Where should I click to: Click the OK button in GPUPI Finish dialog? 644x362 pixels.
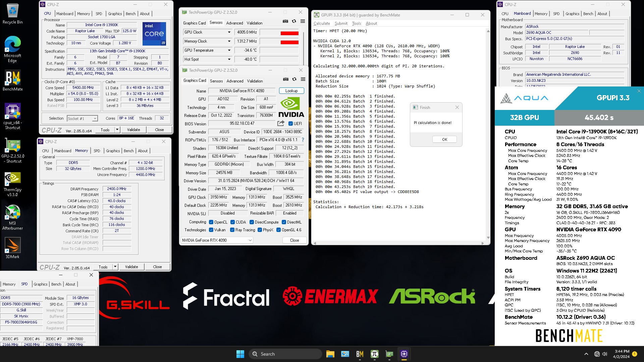tap(444, 139)
